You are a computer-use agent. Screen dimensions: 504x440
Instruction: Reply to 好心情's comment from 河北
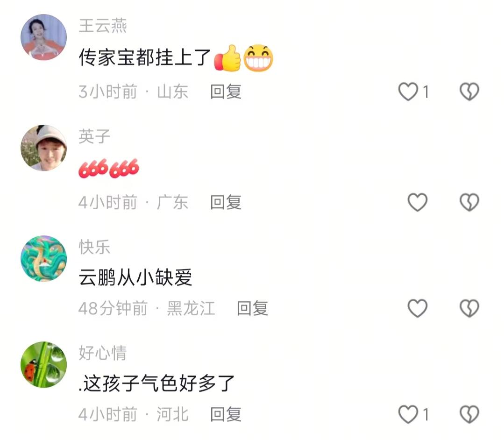[226, 414]
